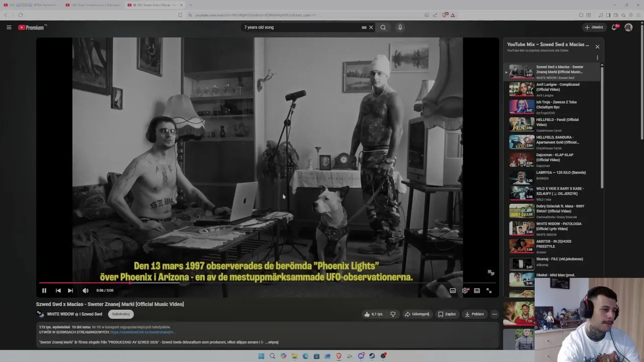644x362 pixels.
Task: Seek on the red video progress bar
Action: click(267, 283)
